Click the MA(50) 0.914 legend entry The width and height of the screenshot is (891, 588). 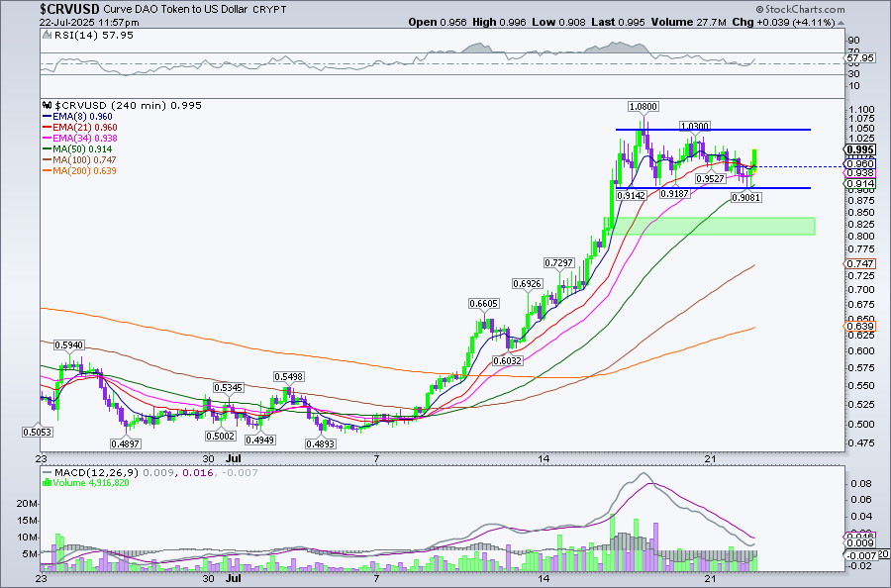coord(78,149)
